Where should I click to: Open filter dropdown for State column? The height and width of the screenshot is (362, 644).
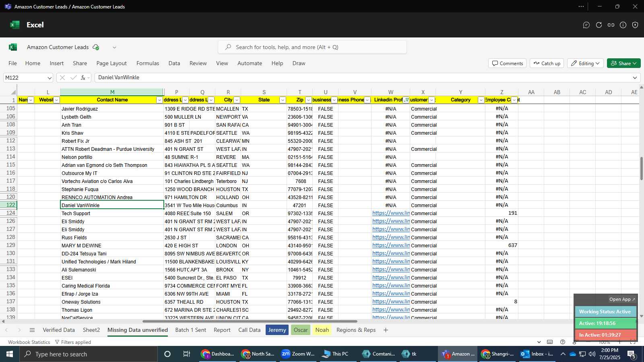pyautogui.click(x=283, y=100)
